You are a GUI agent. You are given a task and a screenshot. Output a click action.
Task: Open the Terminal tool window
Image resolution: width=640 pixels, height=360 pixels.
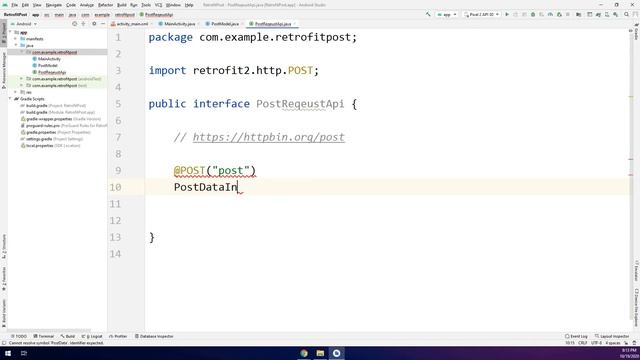44,336
